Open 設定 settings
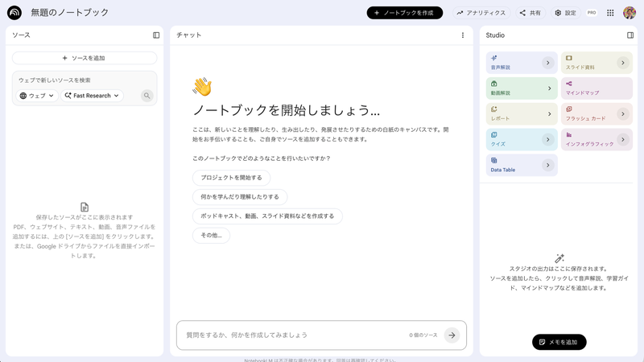This screenshot has height=362, width=644. (x=566, y=13)
